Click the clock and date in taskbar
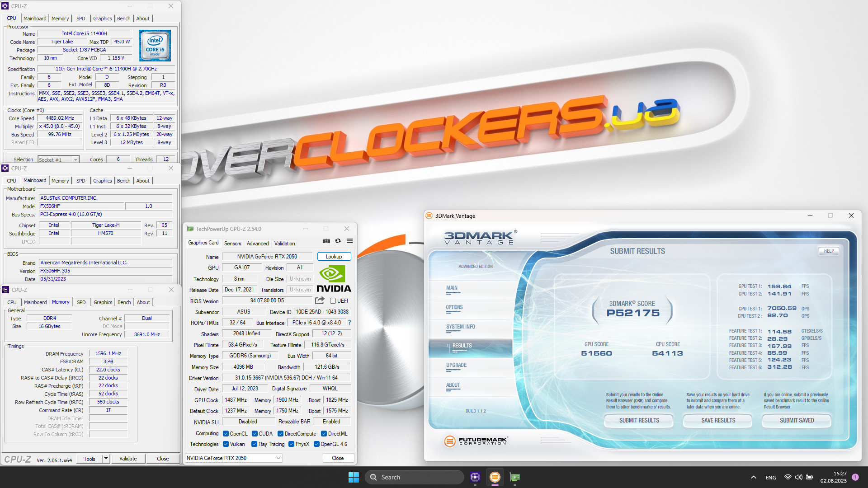 click(833, 477)
